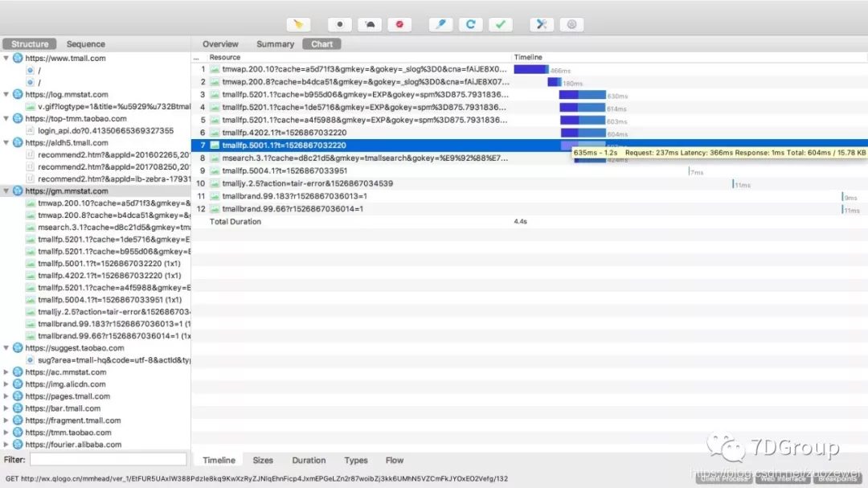Open the Duration chart tab
Image resolution: width=868 pixels, height=488 pixels.
pos(309,461)
